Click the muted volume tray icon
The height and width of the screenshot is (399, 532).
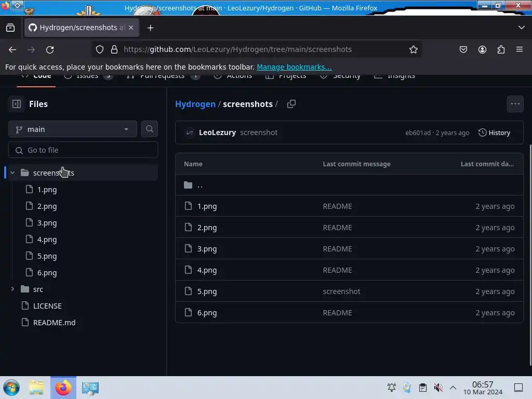click(438, 387)
